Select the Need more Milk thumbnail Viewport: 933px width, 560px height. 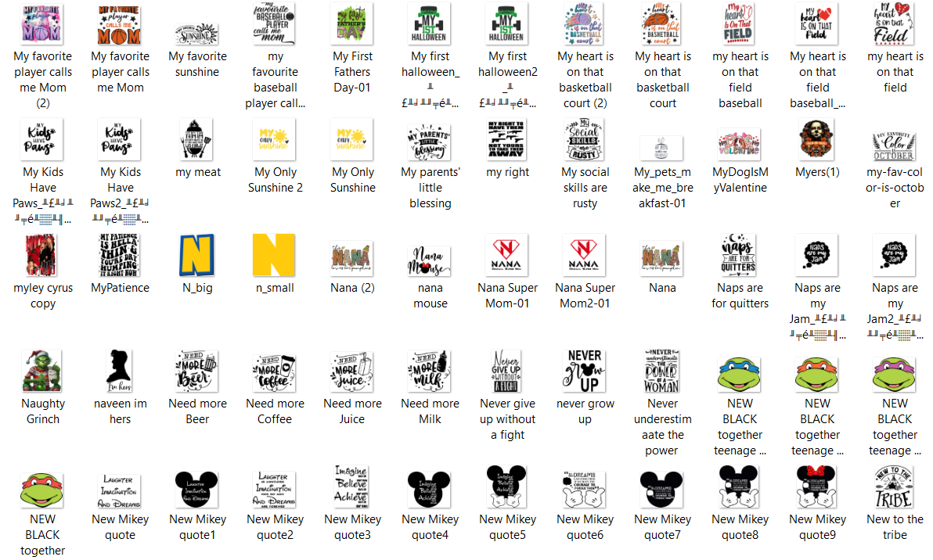click(430, 371)
